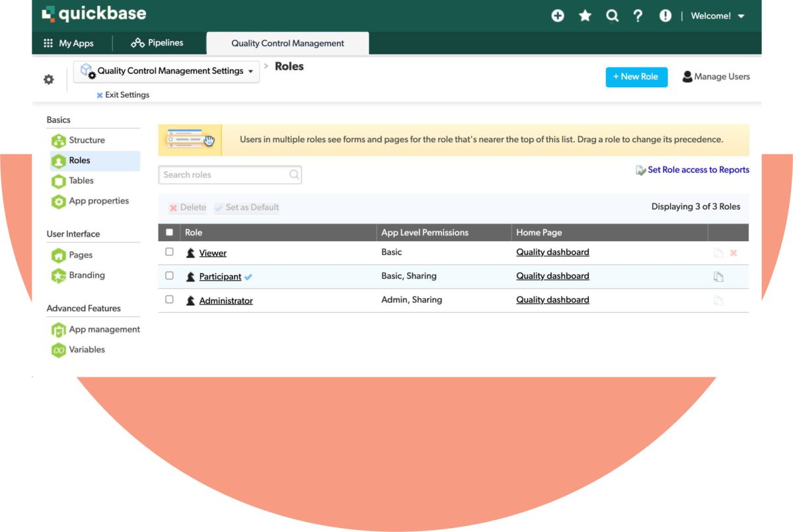Delete Viewer role with red X icon
The width and height of the screenshot is (793, 532).
[734, 253]
